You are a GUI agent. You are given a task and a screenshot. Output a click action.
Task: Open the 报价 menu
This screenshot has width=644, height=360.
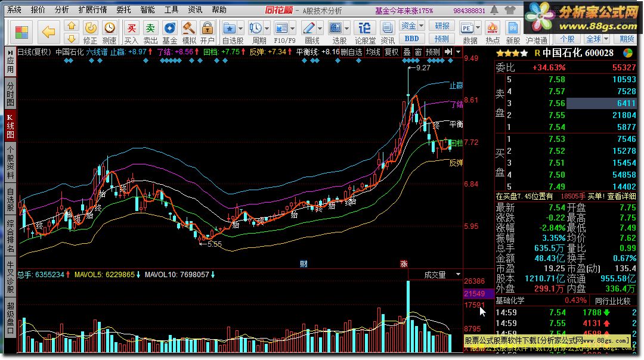(x=38, y=10)
